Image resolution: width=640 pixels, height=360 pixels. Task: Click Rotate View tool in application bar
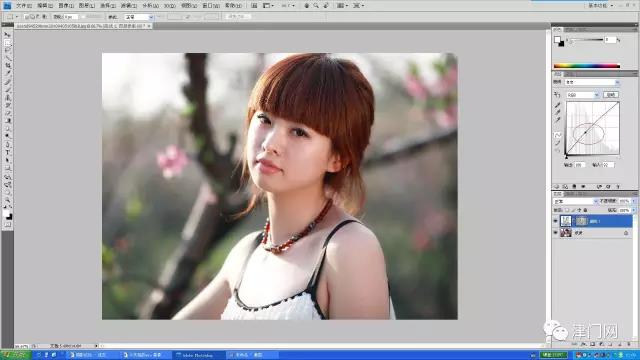326,6
